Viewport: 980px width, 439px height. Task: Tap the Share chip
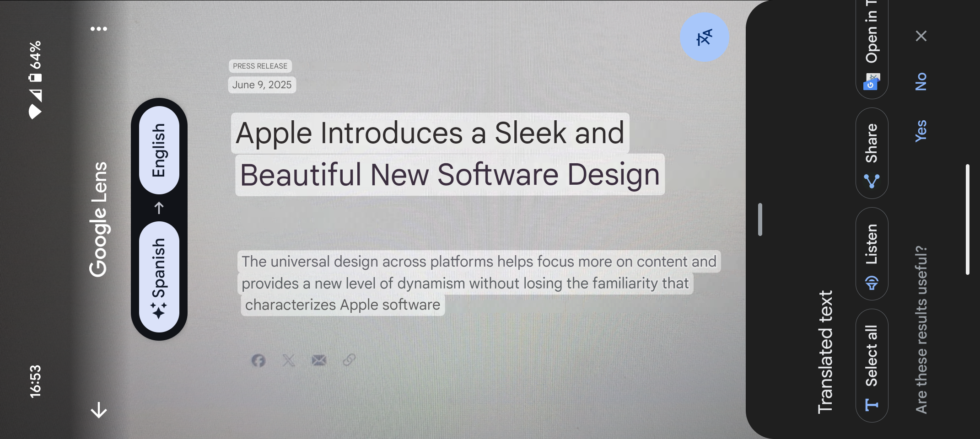[x=872, y=153]
